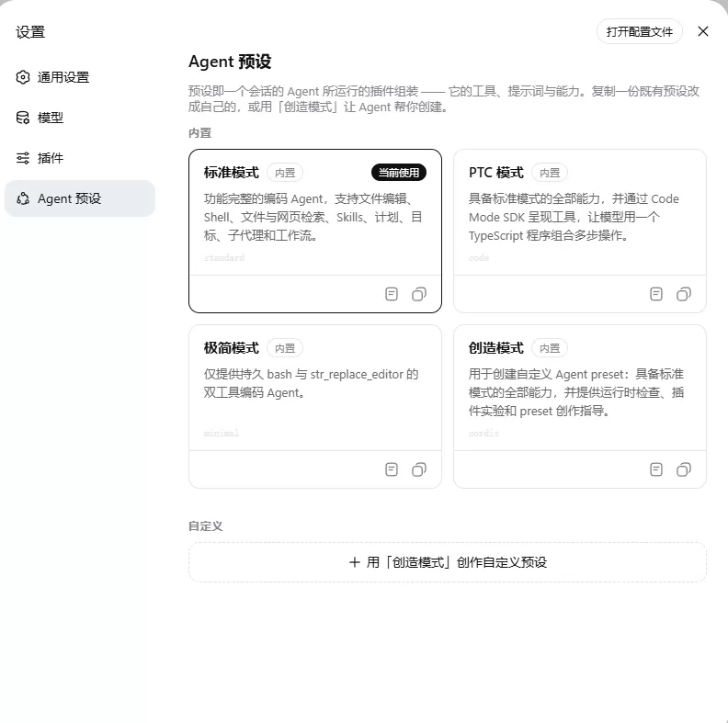This screenshot has width=728, height=723.
Task: Click the 内置 tag beside 标准模式
Action: [285, 173]
